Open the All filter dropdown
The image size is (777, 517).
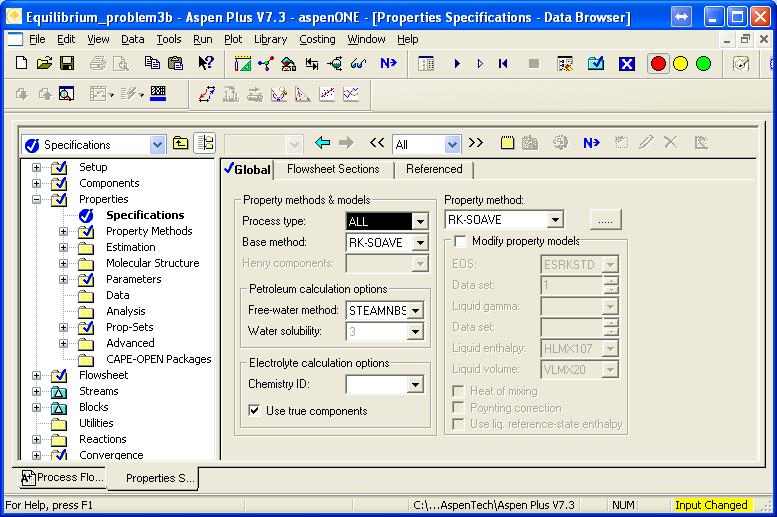(451, 144)
